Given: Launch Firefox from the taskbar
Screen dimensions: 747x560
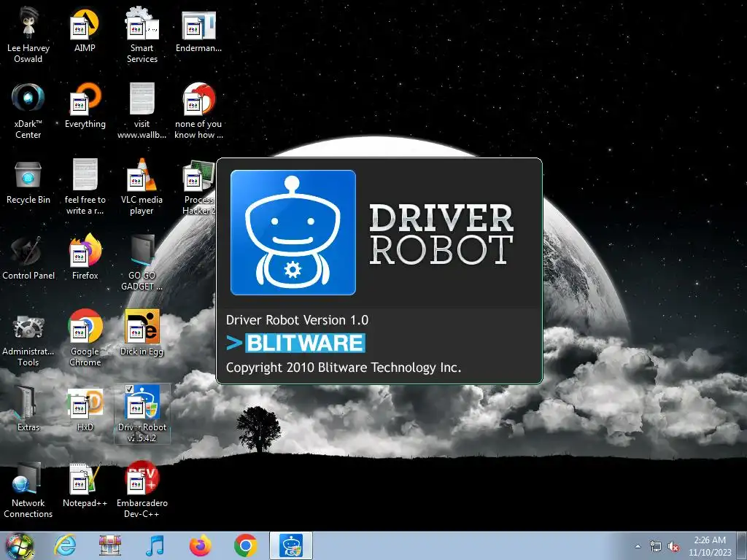Looking at the screenshot, I should pos(200,545).
